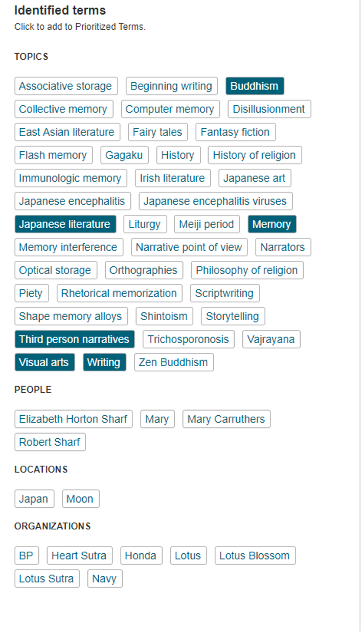Select the "Meiji period" topic
This screenshot has width=364, height=632.
tap(207, 224)
